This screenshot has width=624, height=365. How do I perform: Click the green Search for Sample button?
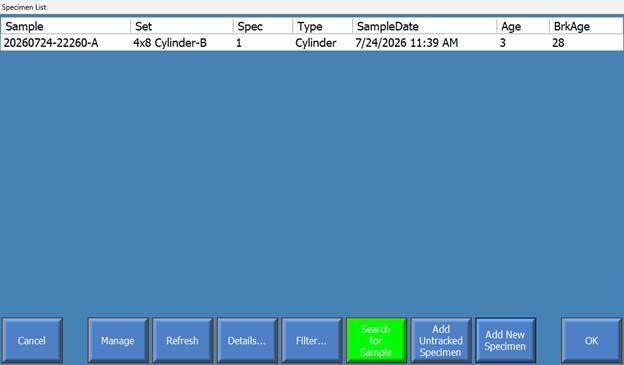376,340
